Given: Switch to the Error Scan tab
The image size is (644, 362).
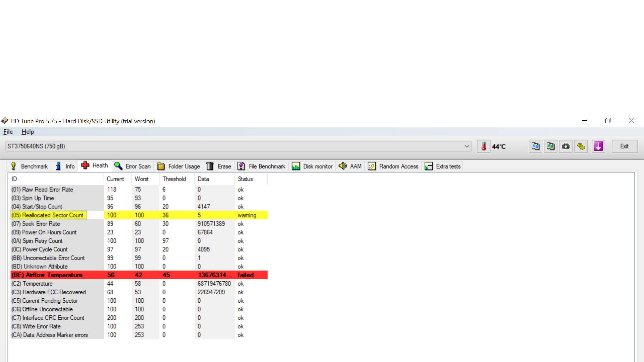Looking at the screenshot, I should 133,166.
